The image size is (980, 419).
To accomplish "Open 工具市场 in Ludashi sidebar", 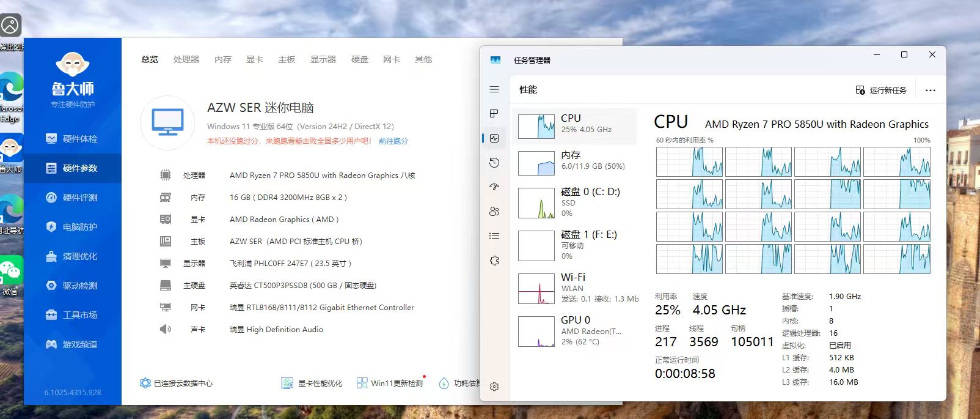I will click(x=73, y=315).
